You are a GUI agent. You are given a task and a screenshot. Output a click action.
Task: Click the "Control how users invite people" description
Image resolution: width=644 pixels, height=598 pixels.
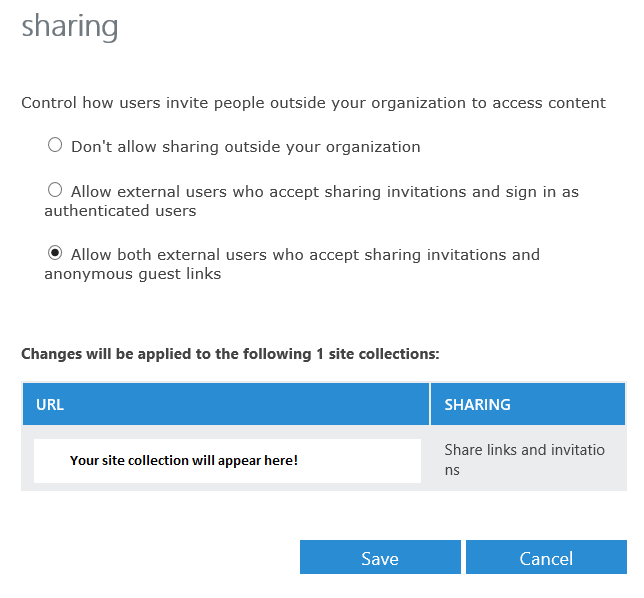(x=313, y=103)
